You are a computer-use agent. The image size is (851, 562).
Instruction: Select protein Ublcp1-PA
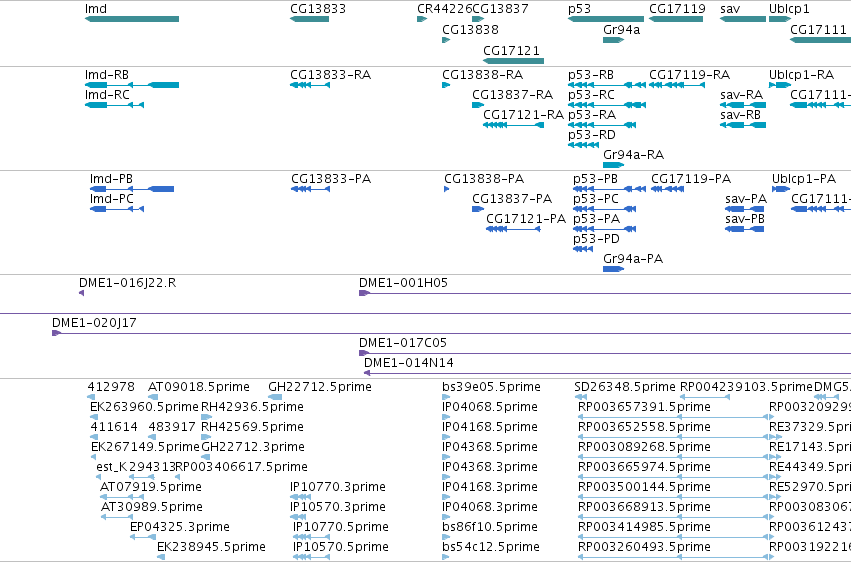pos(781,189)
